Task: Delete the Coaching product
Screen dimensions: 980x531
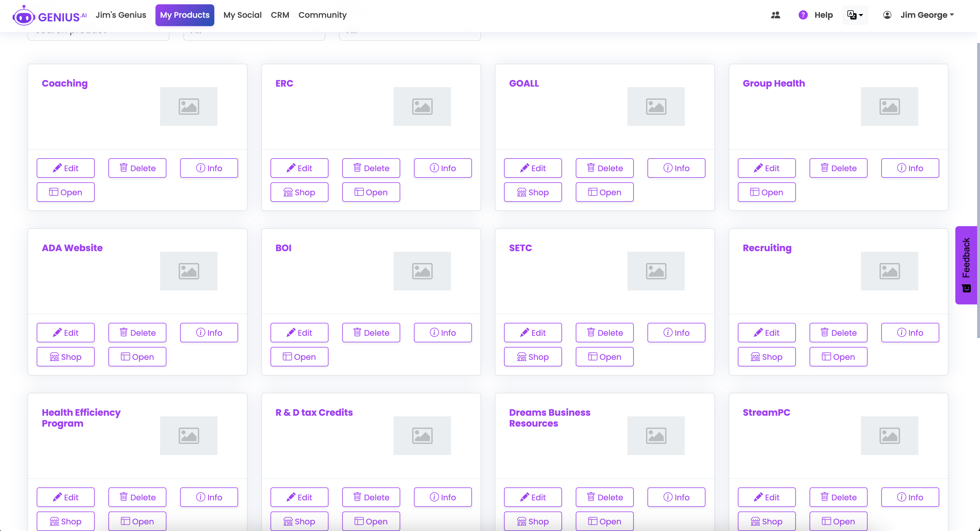Action: [x=137, y=168]
